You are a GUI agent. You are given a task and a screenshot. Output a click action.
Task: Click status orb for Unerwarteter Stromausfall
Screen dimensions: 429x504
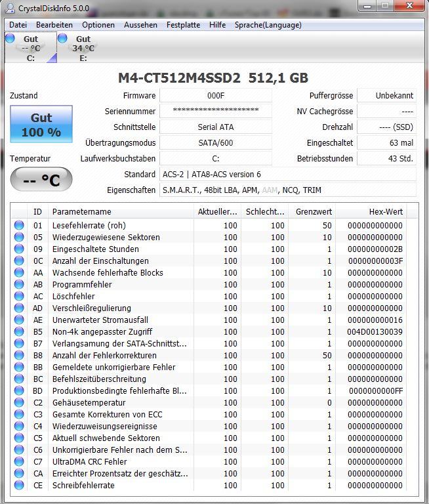tap(19, 320)
